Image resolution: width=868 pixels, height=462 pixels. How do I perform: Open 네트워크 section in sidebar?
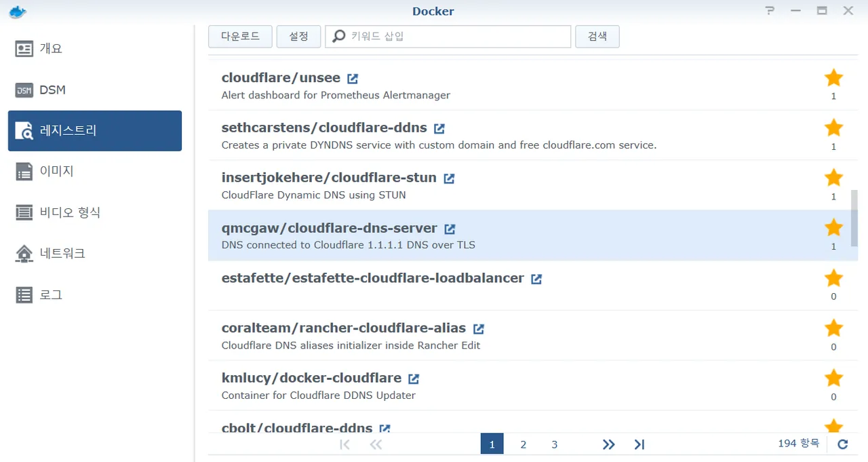[x=95, y=254]
